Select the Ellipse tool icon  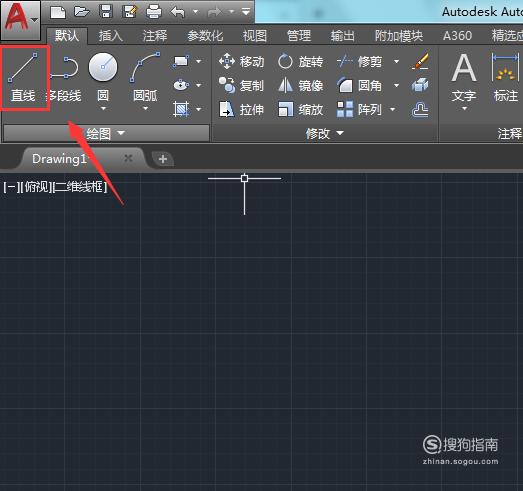[x=181, y=85]
